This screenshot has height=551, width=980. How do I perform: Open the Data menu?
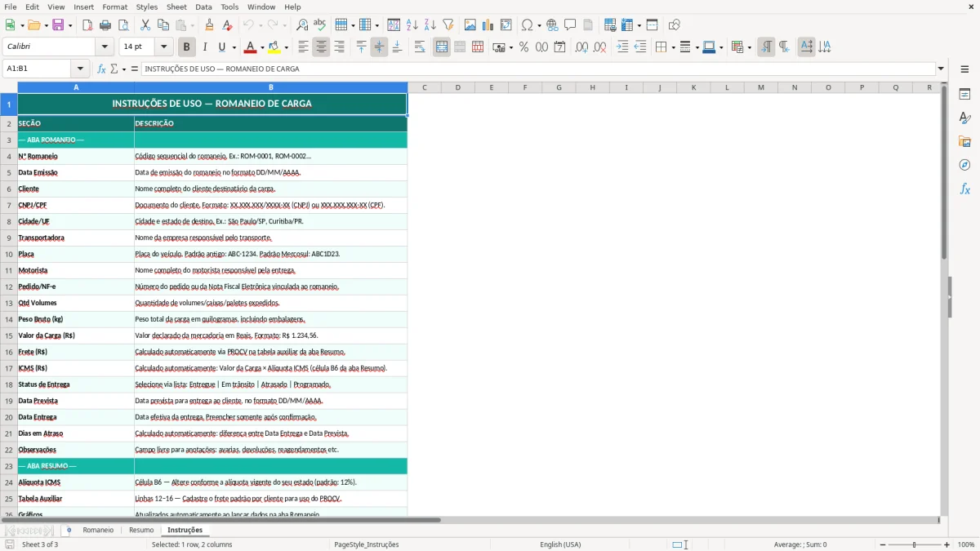point(203,7)
